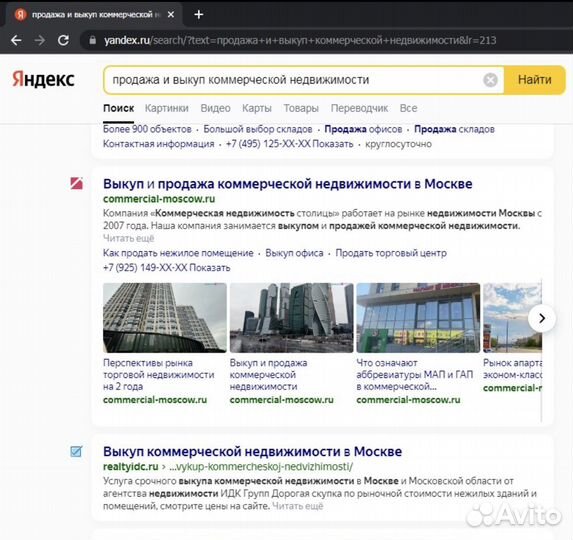This screenshot has height=540, width=573.
Task: Click commercial-moscow.ru under the first carousel card
Action: [x=155, y=400]
